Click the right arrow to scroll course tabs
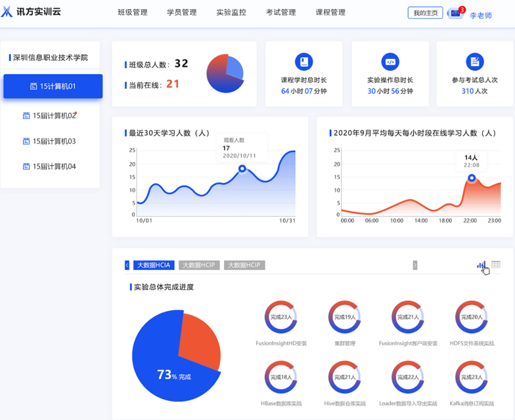This screenshot has width=515, height=420. point(414,265)
